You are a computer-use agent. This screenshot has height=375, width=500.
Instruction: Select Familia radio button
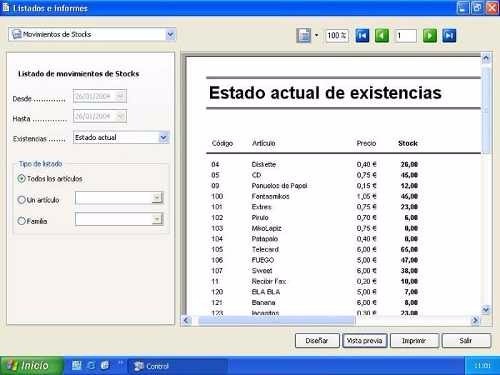[x=21, y=221]
